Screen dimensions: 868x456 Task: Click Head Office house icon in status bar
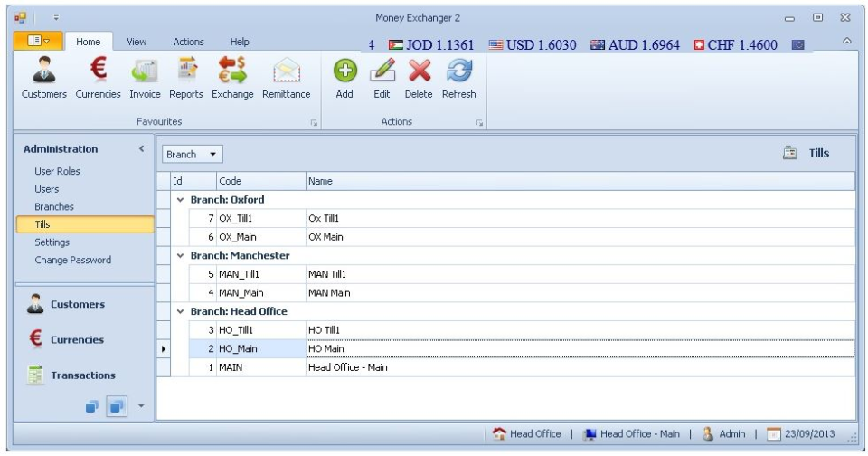[499, 433]
